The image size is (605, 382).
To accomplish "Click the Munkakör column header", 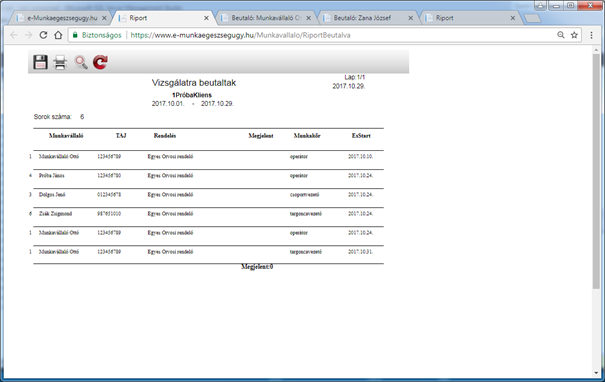I will (x=307, y=136).
